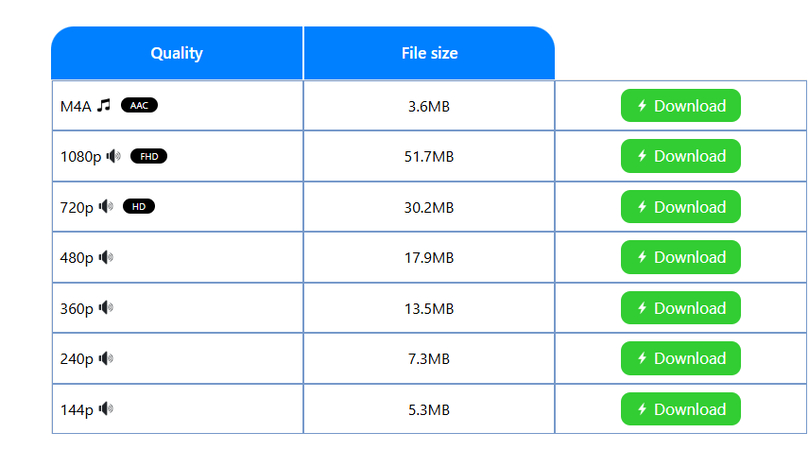The height and width of the screenshot is (450, 809).
Task: Download the 480p 17.9MB video
Action: [681, 257]
